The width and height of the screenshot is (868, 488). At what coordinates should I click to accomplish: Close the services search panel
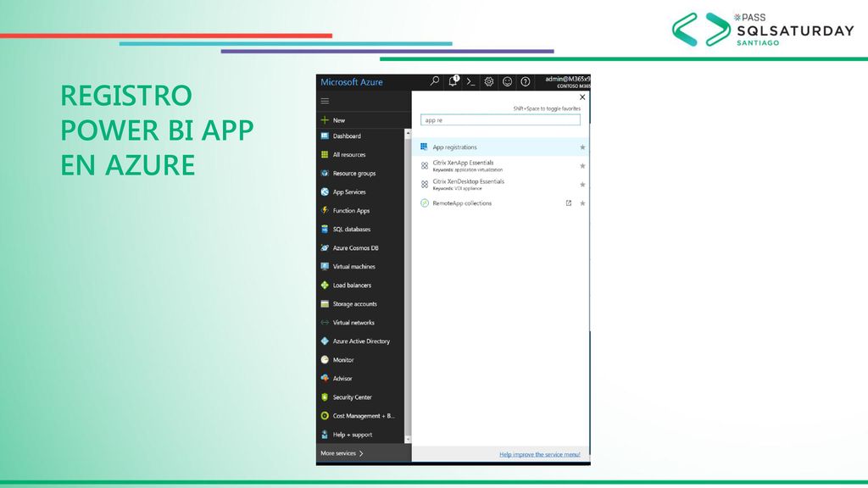click(x=582, y=97)
